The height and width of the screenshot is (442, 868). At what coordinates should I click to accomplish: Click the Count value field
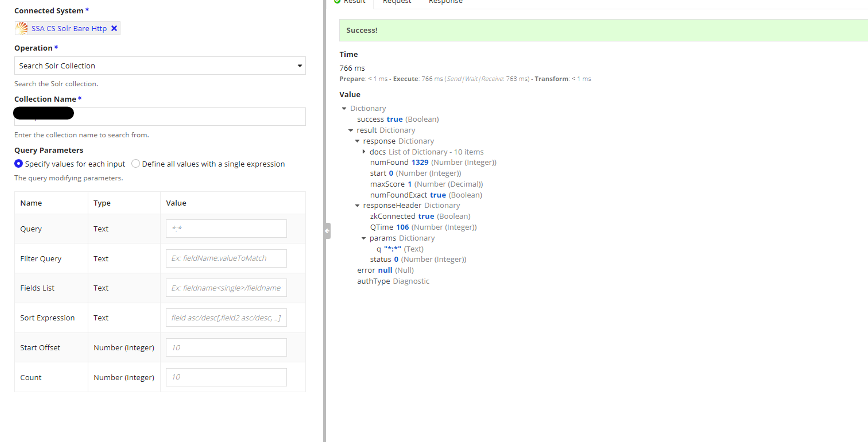(226, 377)
